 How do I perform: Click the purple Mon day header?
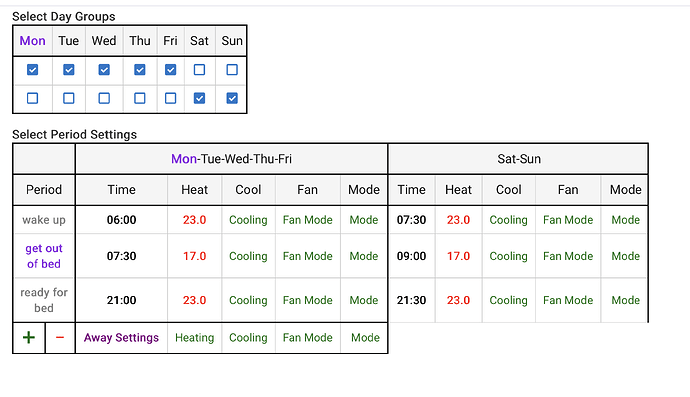pos(33,40)
